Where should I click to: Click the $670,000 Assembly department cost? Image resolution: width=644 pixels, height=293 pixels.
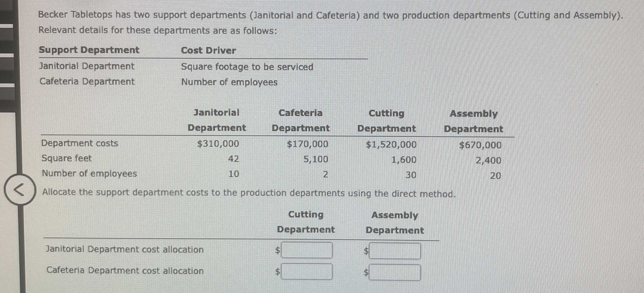point(480,145)
